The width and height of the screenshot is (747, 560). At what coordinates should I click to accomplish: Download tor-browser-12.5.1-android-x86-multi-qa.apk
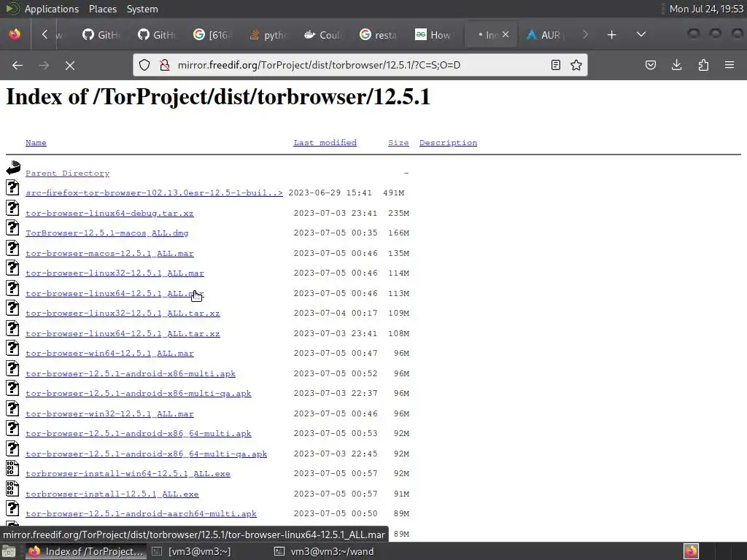[138, 393]
